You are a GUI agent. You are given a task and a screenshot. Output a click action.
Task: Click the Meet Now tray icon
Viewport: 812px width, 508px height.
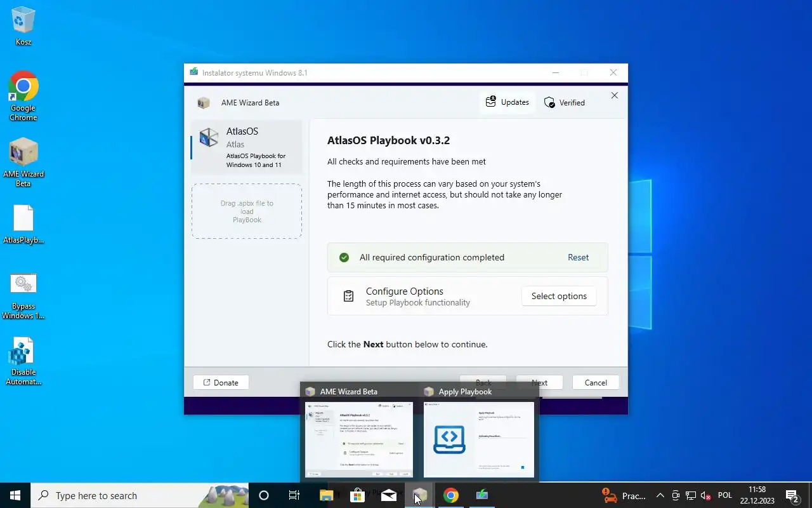tap(676, 495)
